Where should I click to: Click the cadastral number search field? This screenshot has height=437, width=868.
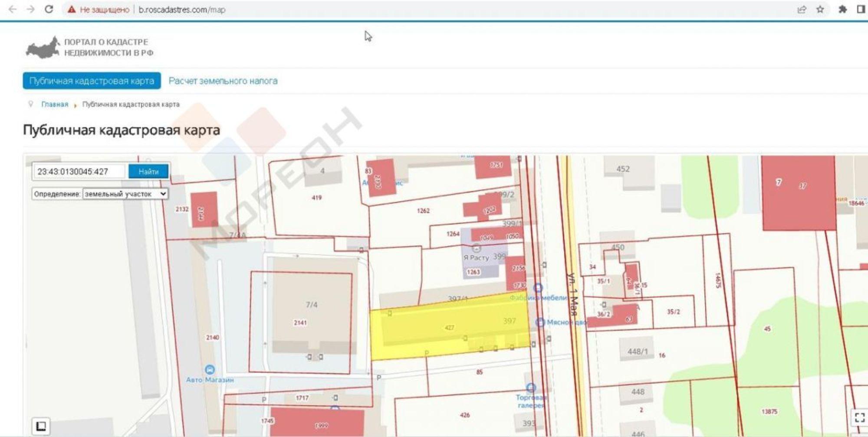(x=79, y=172)
